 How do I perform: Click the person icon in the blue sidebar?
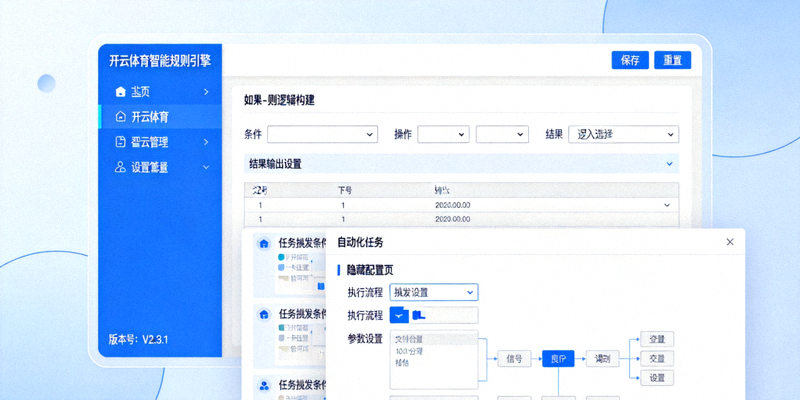pyautogui.click(x=120, y=167)
